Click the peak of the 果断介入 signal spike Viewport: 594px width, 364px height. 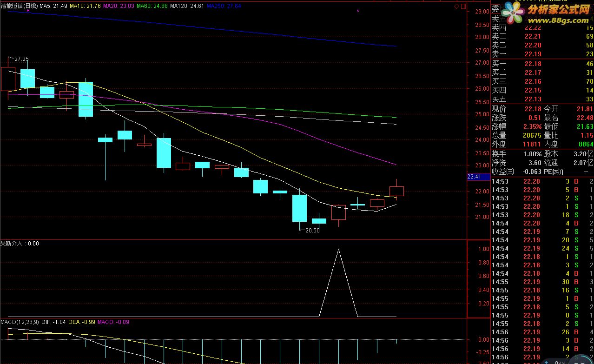point(338,250)
